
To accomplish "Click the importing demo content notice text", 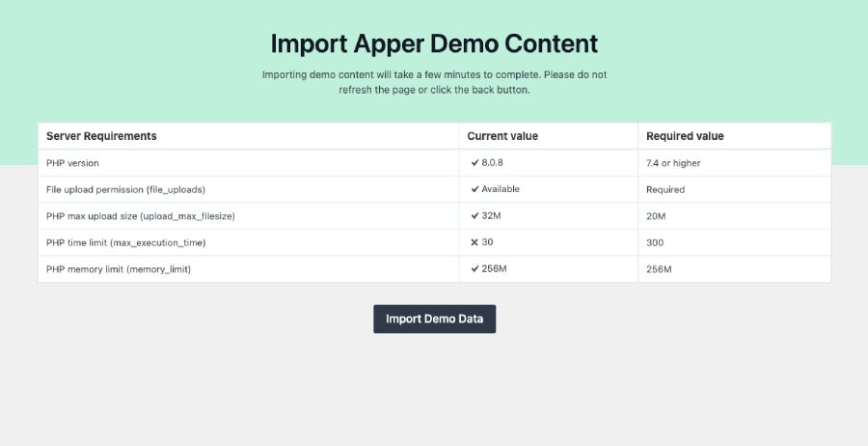I will click(x=435, y=82).
